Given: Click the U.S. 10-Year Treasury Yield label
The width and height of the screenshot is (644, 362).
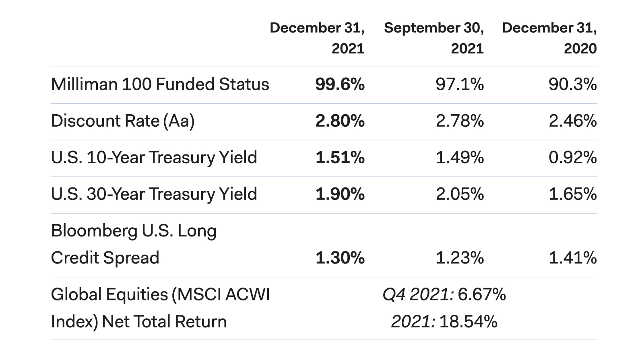Looking at the screenshot, I should (x=154, y=158).
